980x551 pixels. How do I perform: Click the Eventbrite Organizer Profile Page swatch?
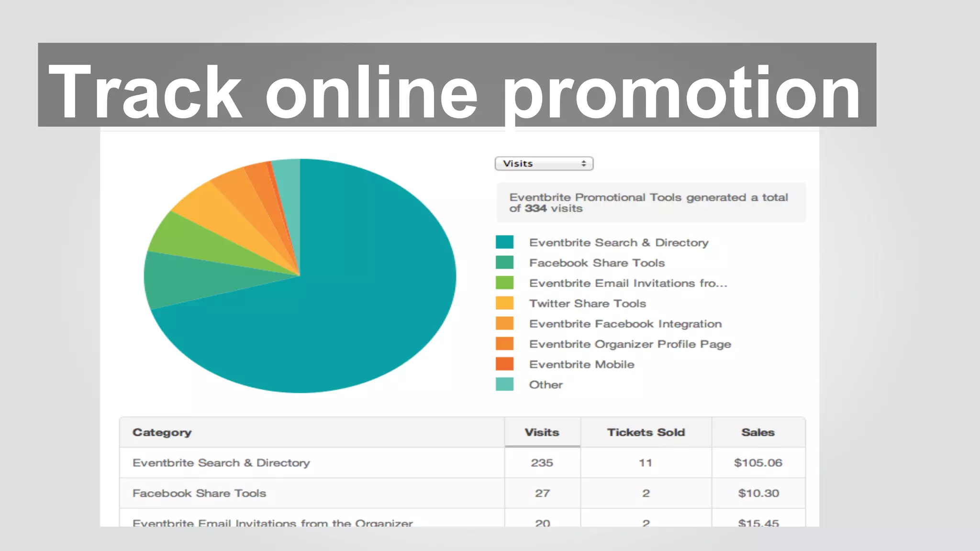pyautogui.click(x=504, y=344)
